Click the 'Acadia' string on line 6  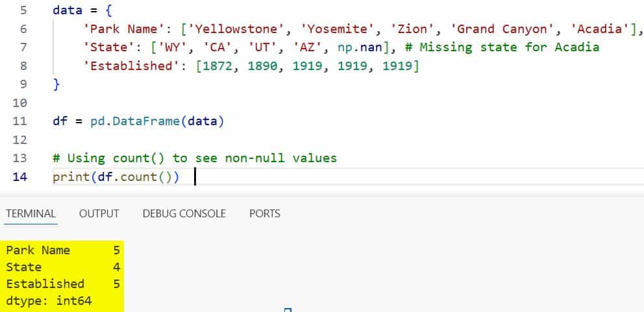coord(599,29)
